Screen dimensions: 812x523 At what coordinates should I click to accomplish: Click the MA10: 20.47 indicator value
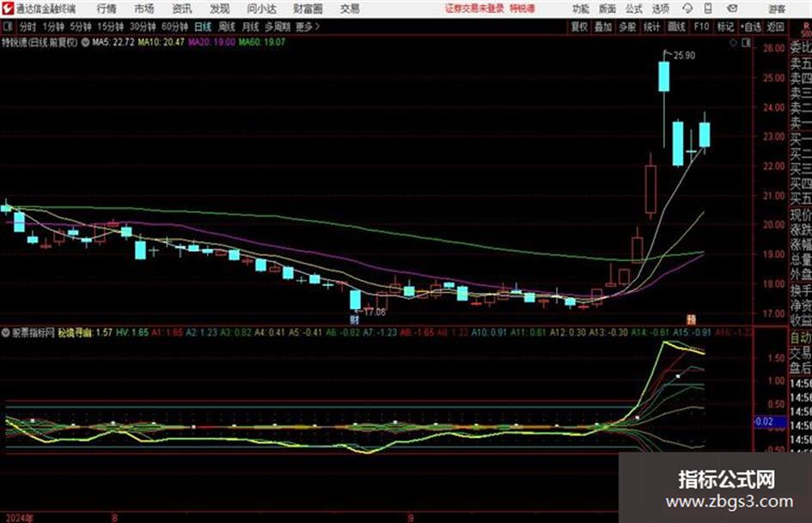[161, 42]
